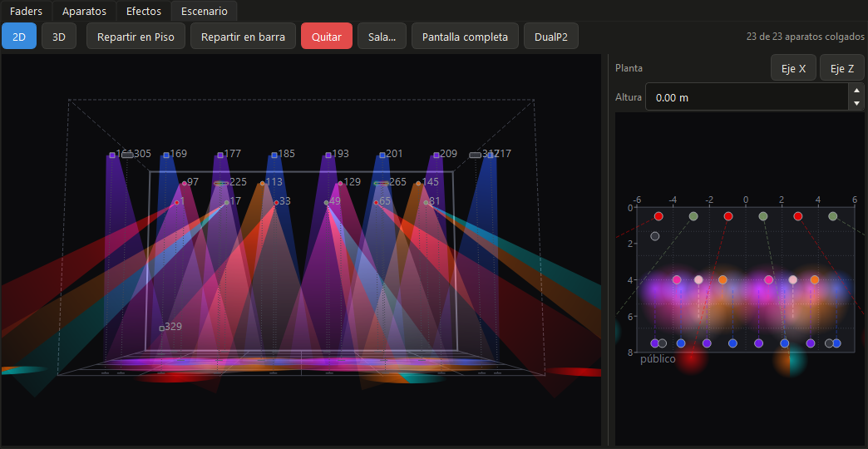
Task: Open the Sala... dialog
Action: (x=382, y=37)
